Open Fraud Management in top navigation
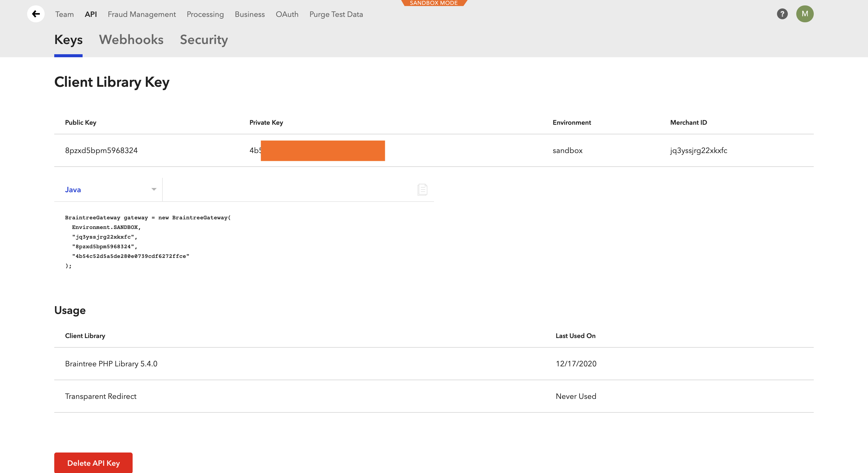The image size is (868, 473). [142, 14]
